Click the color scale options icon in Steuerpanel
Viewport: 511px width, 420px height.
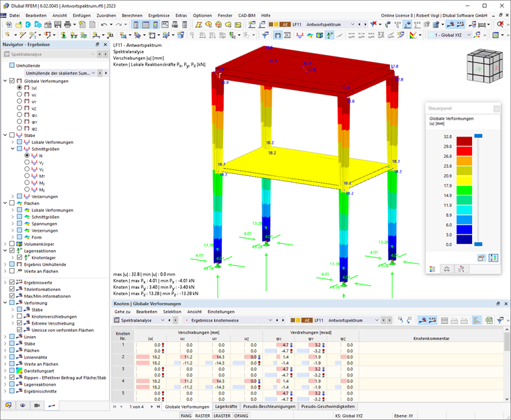494,258
